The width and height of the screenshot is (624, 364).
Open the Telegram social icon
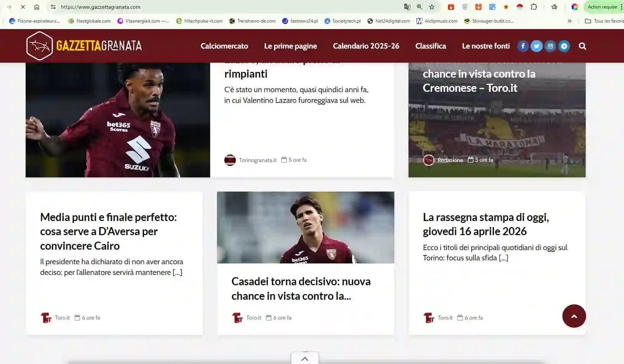[564, 46]
